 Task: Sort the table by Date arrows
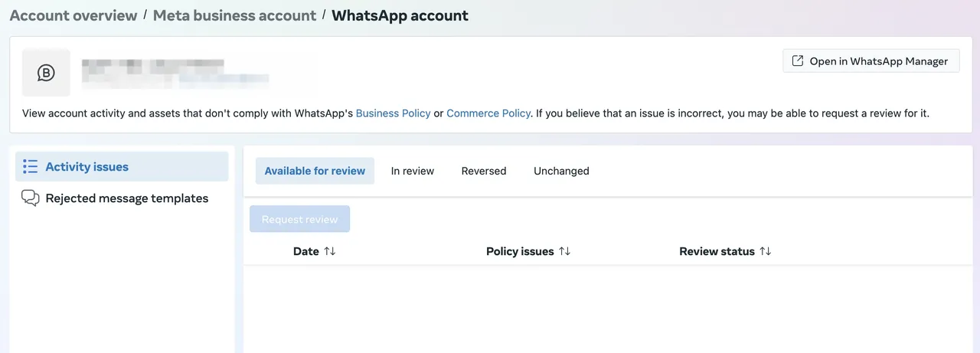click(x=330, y=251)
